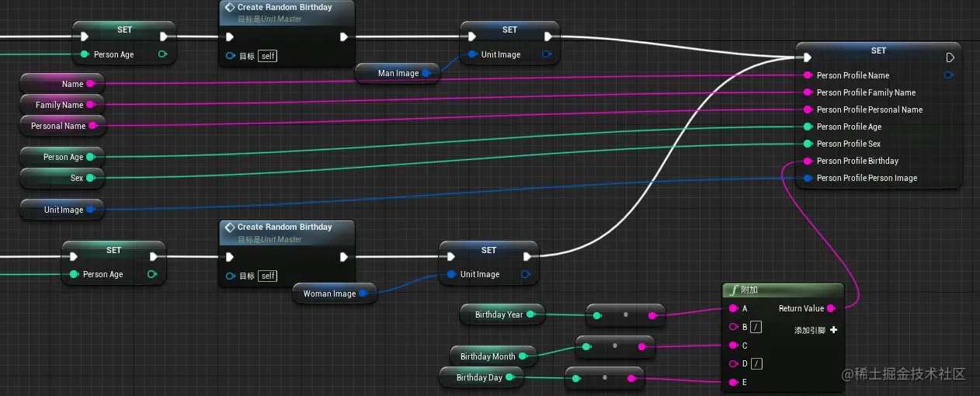Edit the B pin text field containing slash
The height and width of the screenshot is (396, 980).
[x=756, y=327]
